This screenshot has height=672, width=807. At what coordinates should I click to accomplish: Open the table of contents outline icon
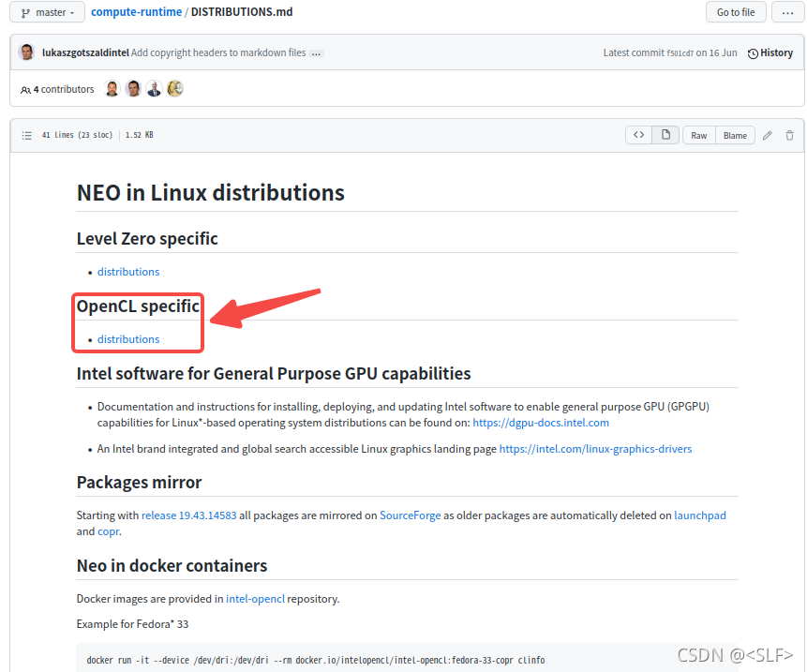[x=27, y=135]
